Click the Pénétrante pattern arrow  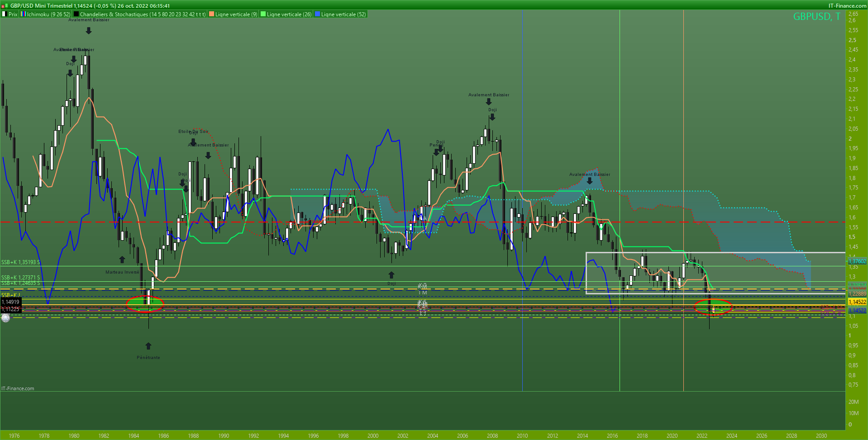click(148, 346)
